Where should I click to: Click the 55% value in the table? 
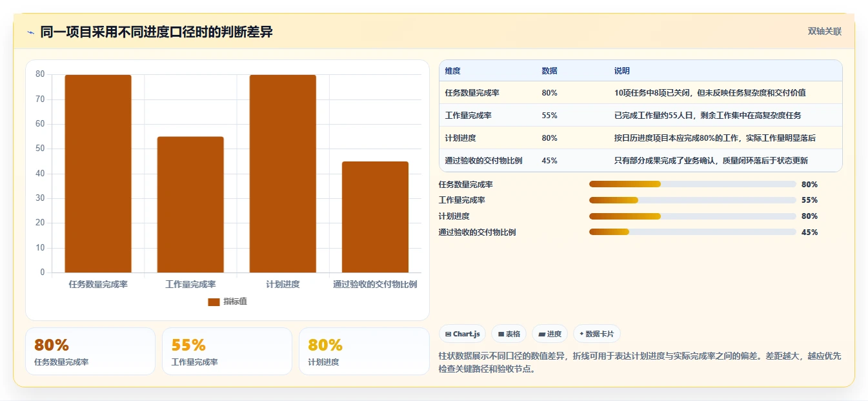(x=550, y=116)
